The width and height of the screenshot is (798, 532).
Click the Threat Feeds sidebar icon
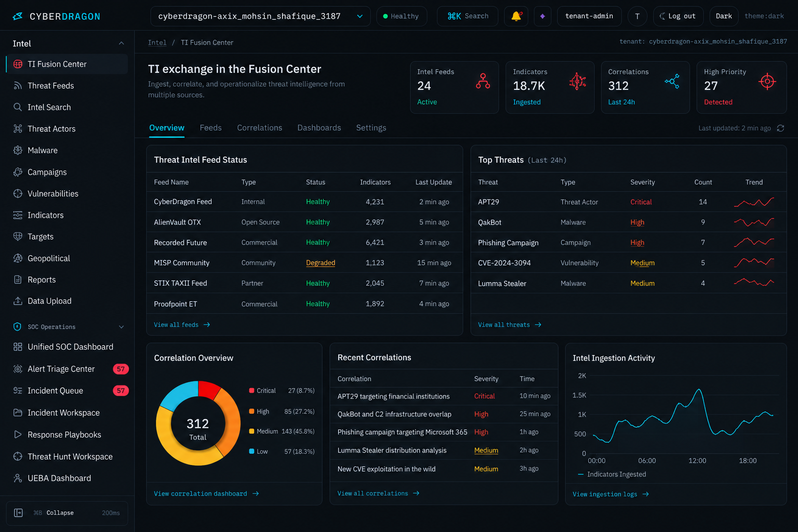tap(18, 86)
